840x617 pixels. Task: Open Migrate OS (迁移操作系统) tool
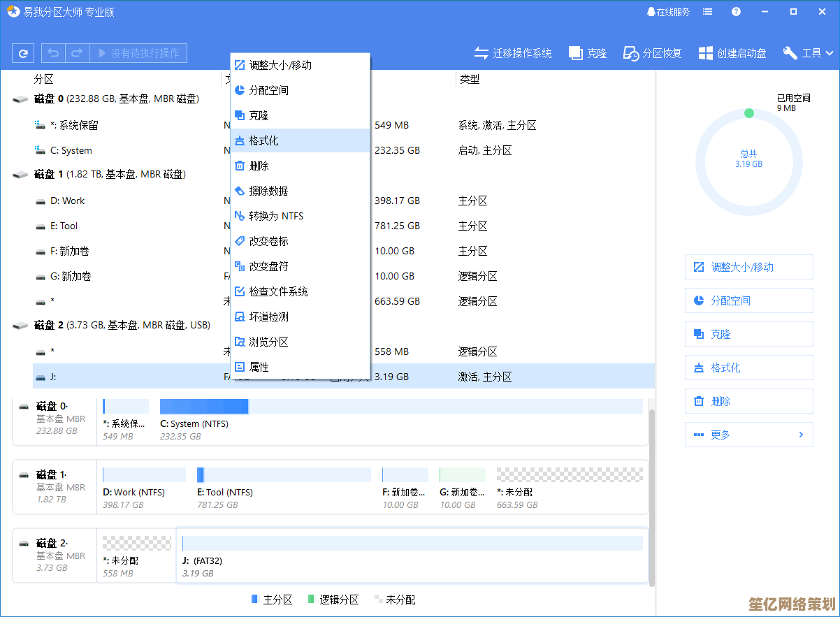(x=513, y=53)
